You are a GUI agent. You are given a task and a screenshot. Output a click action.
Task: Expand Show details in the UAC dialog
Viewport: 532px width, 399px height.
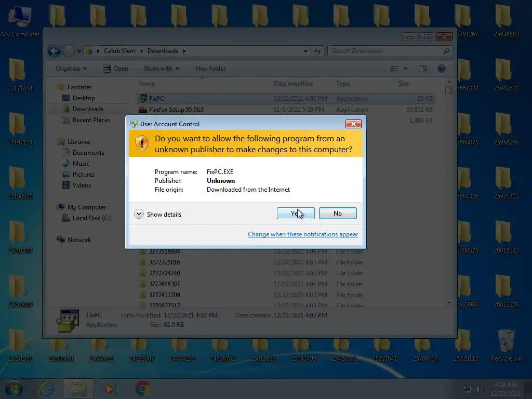(x=158, y=214)
